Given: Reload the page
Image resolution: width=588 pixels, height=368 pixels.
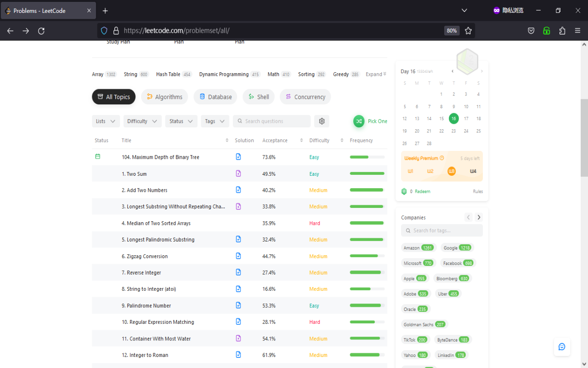Looking at the screenshot, I should 41,31.
